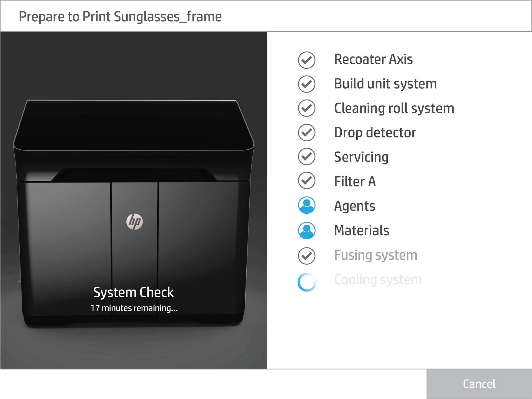532x399 pixels.
Task: Click the HP logo on the printer
Action: 135,222
